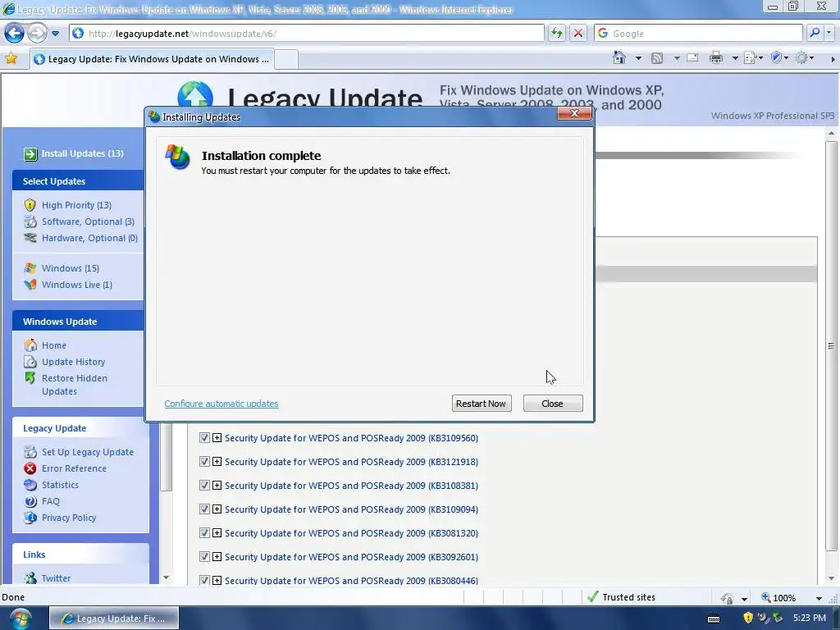
Task: Click Legacy Update taskbar button
Action: [x=114, y=619]
